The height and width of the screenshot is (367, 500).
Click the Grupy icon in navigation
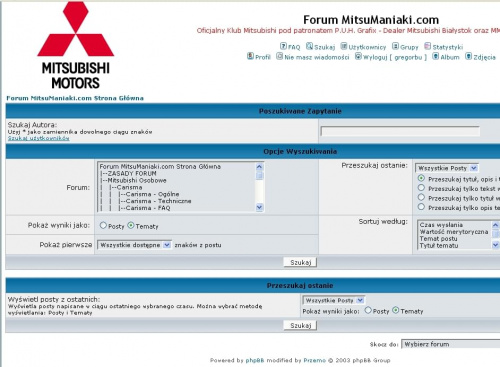[x=395, y=46]
